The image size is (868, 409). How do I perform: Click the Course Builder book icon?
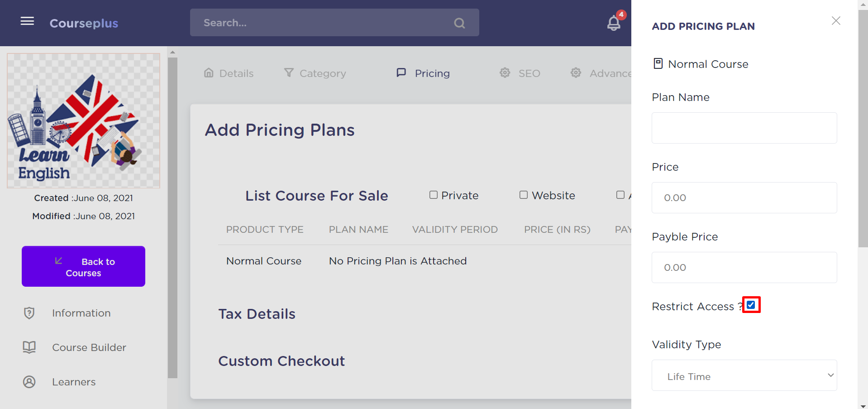point(29,347)
